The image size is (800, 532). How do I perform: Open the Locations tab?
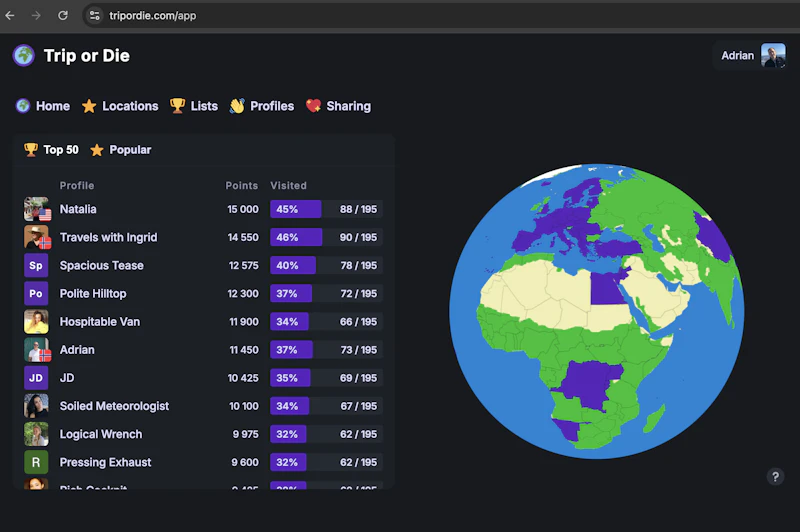[x=120, y=106]
